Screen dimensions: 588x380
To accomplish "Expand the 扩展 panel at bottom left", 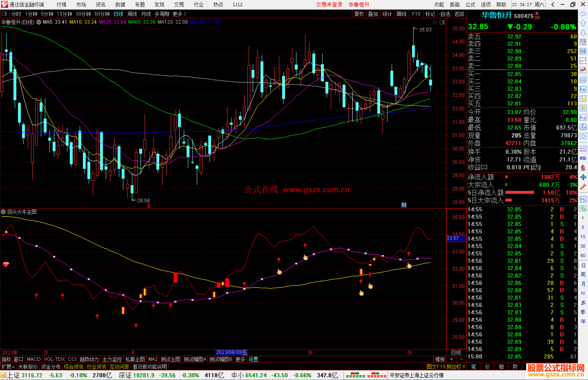I will click(8, 367).
